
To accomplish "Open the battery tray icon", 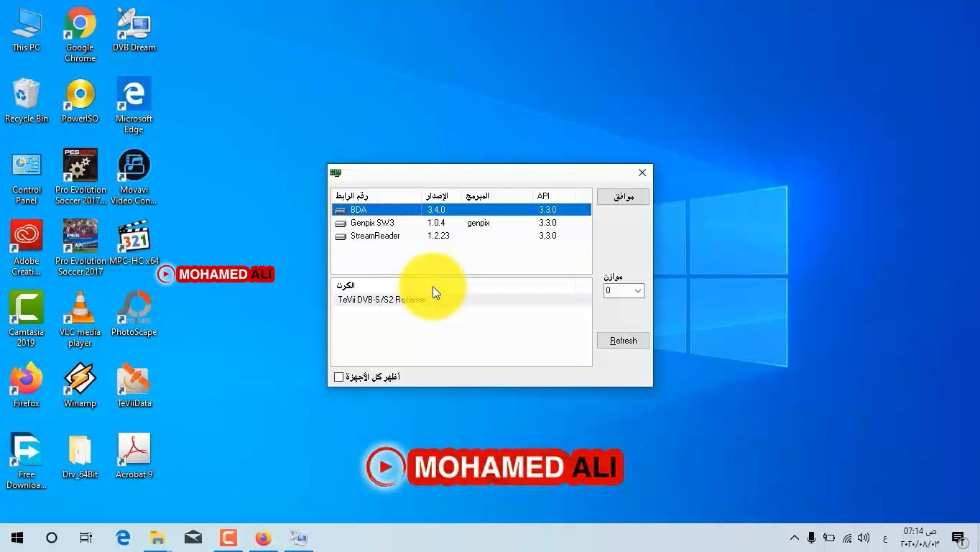I will click(x=829, y=538).
